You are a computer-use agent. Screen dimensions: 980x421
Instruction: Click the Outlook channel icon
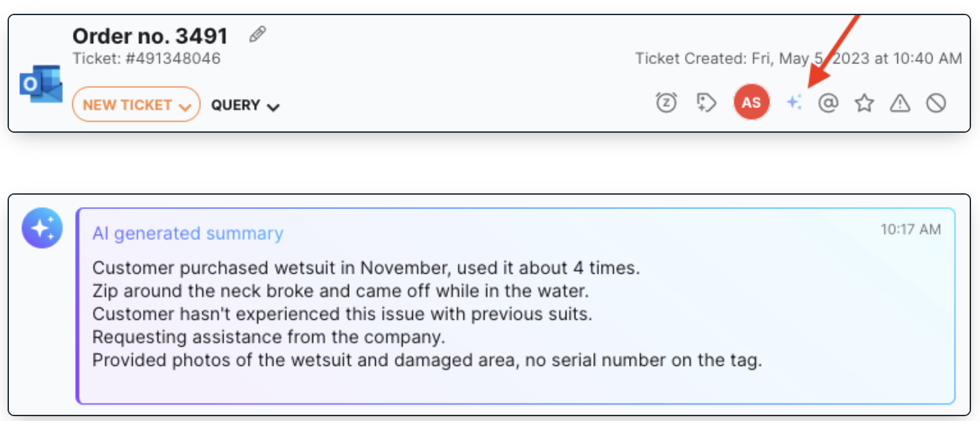click(x=41, y=85)
